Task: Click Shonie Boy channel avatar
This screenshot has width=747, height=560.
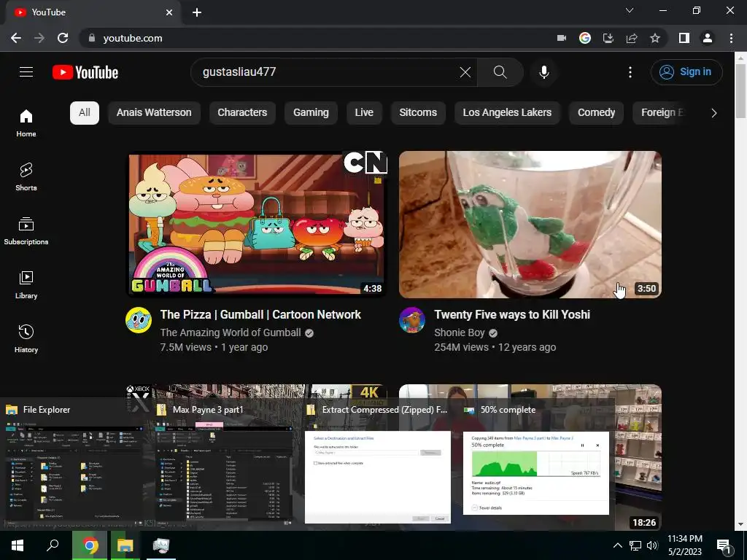Action: (x=412, y=320)
